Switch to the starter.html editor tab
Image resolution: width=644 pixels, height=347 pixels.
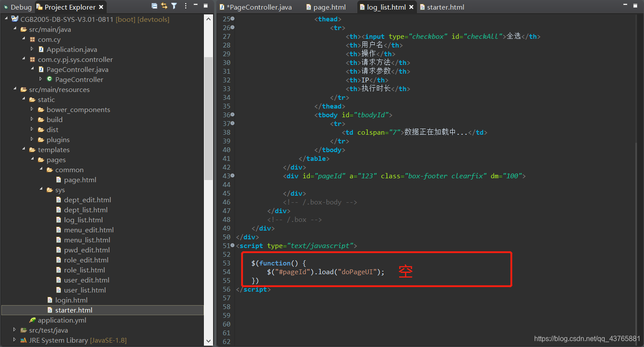click(x=442, y=7)
